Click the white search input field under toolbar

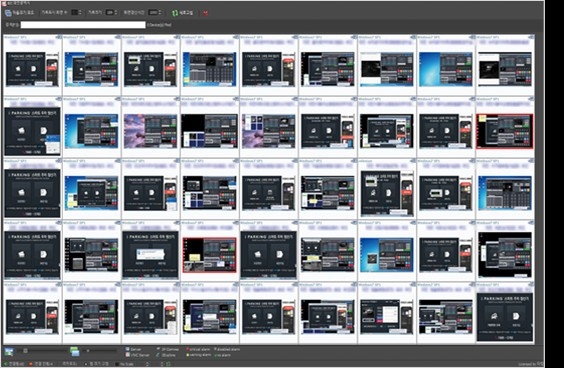tap(83, 25)
